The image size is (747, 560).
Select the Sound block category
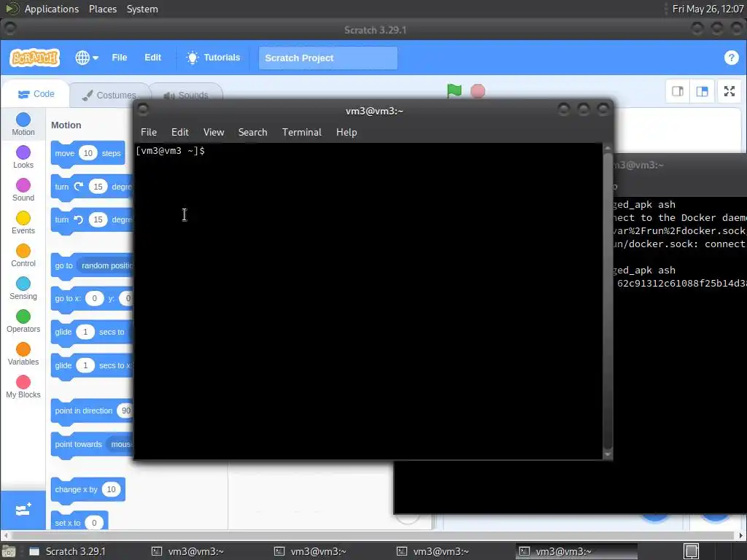(23, 190)
